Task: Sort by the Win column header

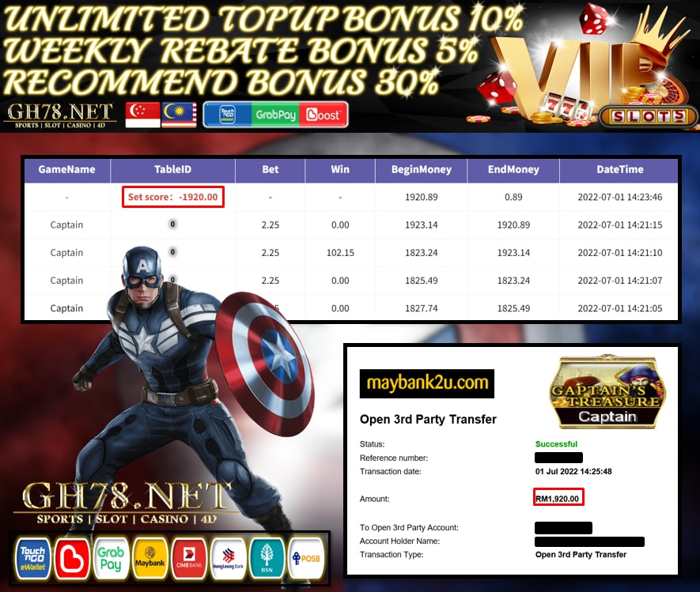Action: [x=340, y=169]
